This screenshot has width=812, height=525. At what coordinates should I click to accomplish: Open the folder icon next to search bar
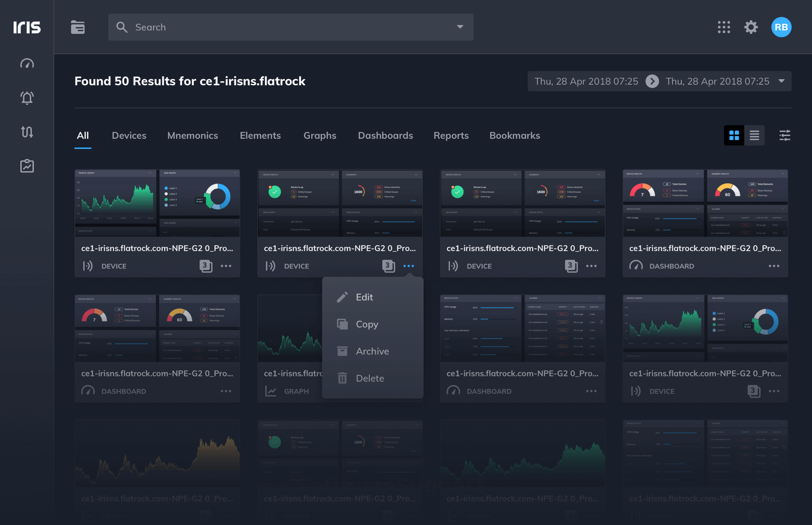[x=77, y=27]
